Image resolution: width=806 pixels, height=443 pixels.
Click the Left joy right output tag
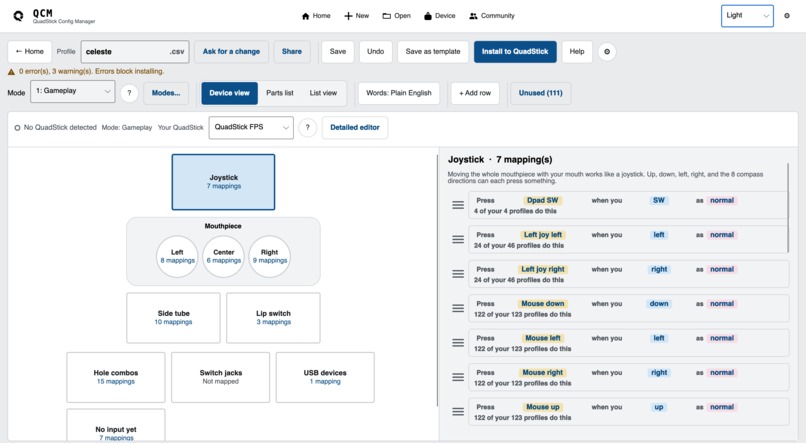(543, 269)
